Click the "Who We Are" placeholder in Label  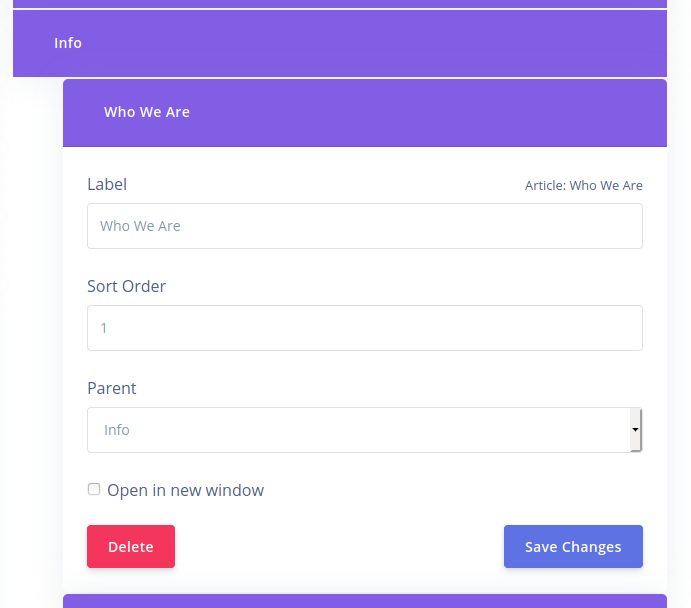click(x=140, y=226)
